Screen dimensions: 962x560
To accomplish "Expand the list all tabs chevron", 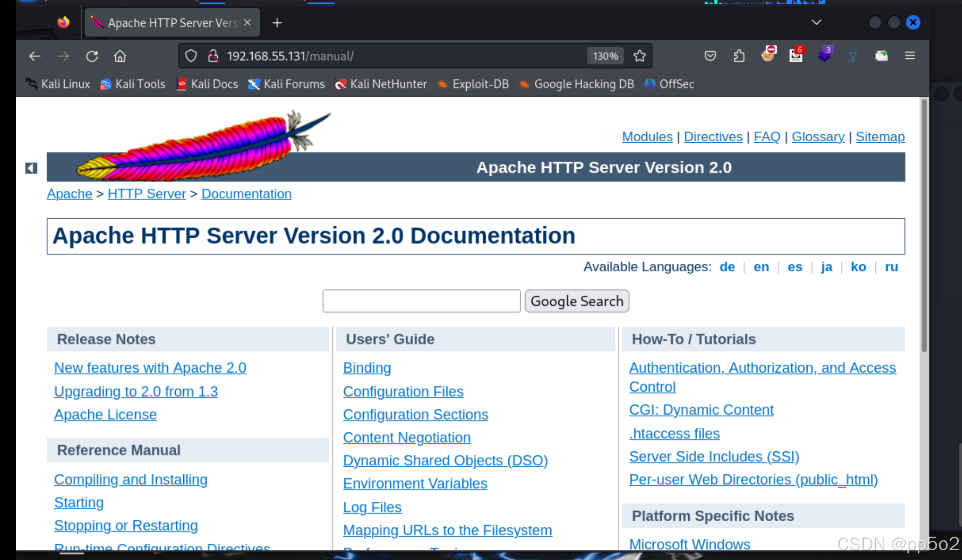I will [x=816, y=22].
